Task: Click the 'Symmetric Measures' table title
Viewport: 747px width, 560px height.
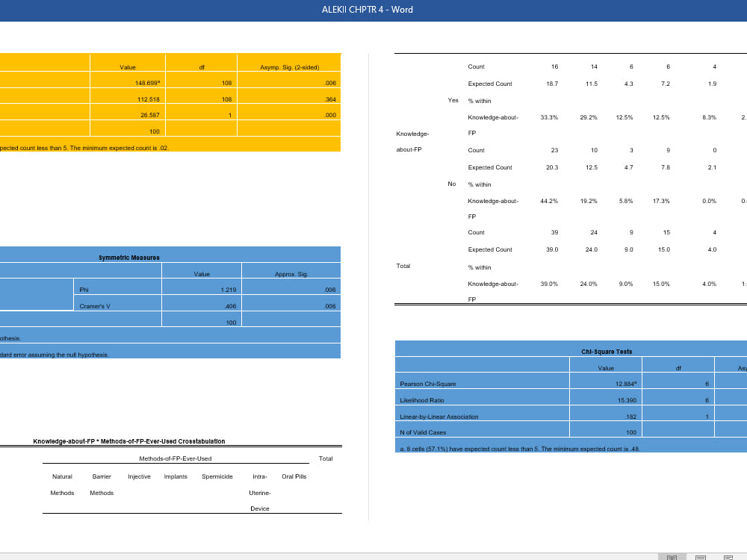Action: (x=129, y=258)
